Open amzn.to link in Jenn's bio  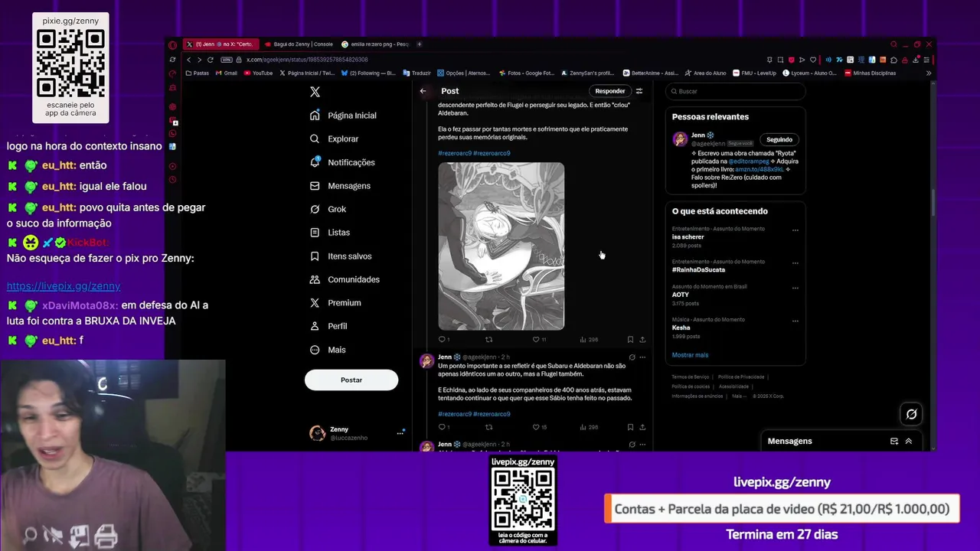(x=759, y=169)
